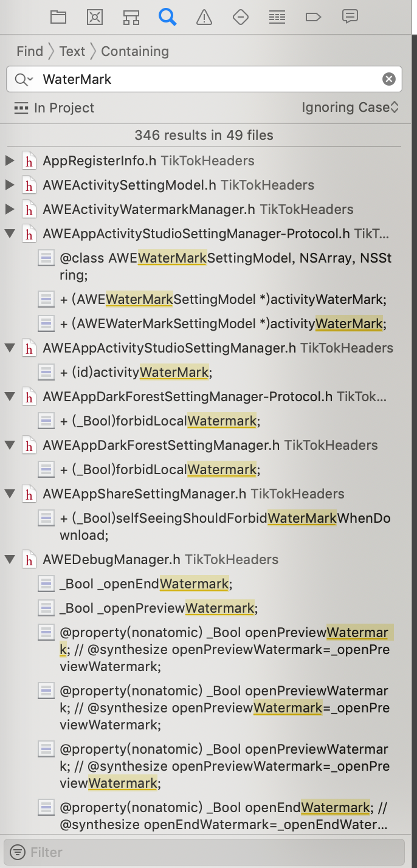Screen dimensions: 417x868
Task: Open the selfSeeingShouldForbidWaterMarkWhenDownload result
Action: [x=226, y=526]
